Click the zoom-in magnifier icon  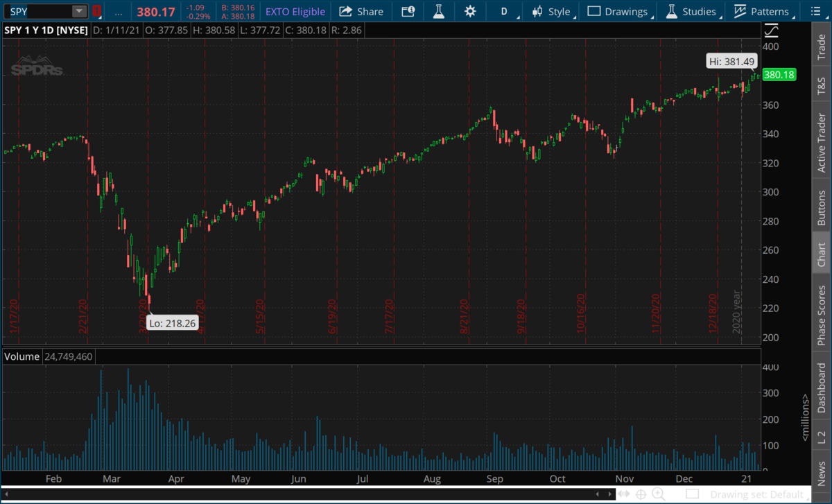659,494
